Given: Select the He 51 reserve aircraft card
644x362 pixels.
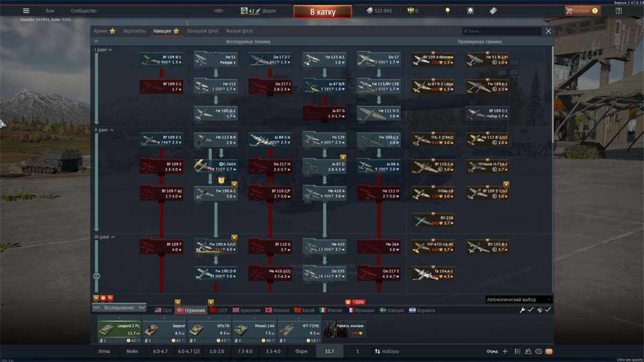Looking at the screenshot, I should click(215, 59).
